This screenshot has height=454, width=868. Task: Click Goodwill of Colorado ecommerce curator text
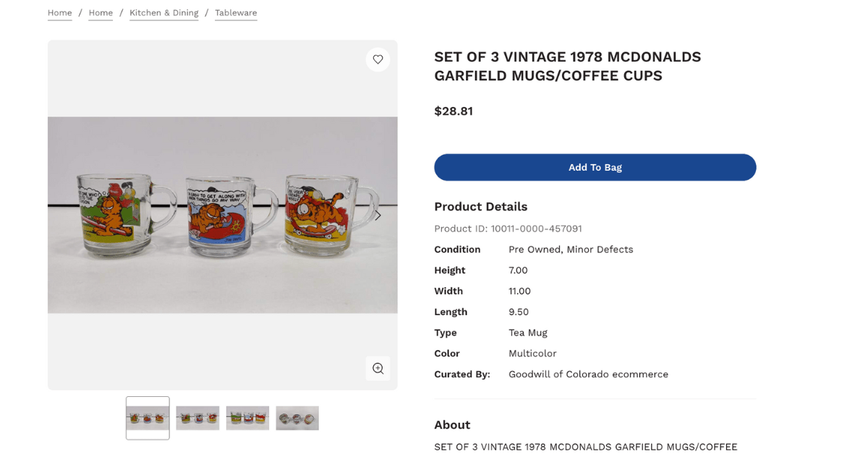588,374
